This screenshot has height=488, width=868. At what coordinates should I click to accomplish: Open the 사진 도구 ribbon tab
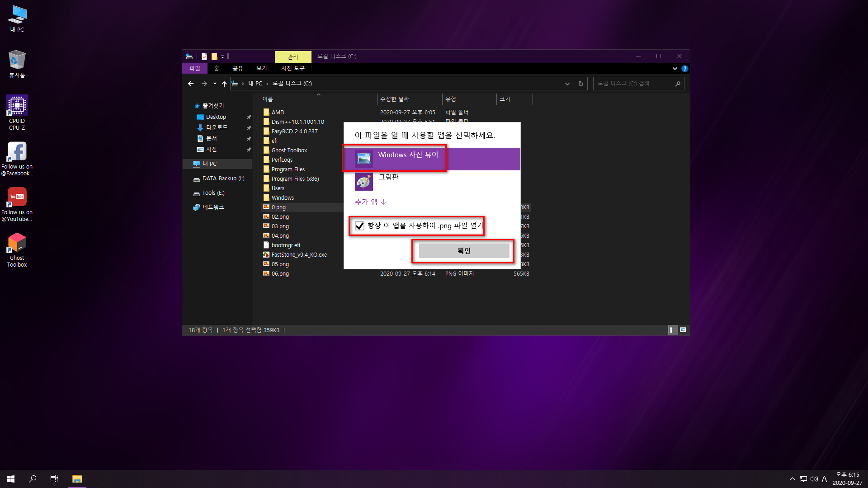click(293, 68)
